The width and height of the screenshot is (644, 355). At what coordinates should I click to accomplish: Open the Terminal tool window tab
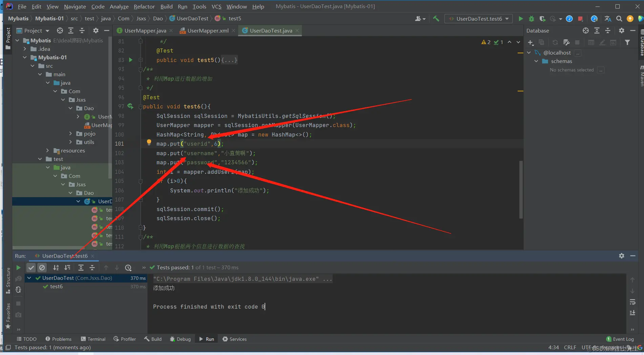click(93, 339)
